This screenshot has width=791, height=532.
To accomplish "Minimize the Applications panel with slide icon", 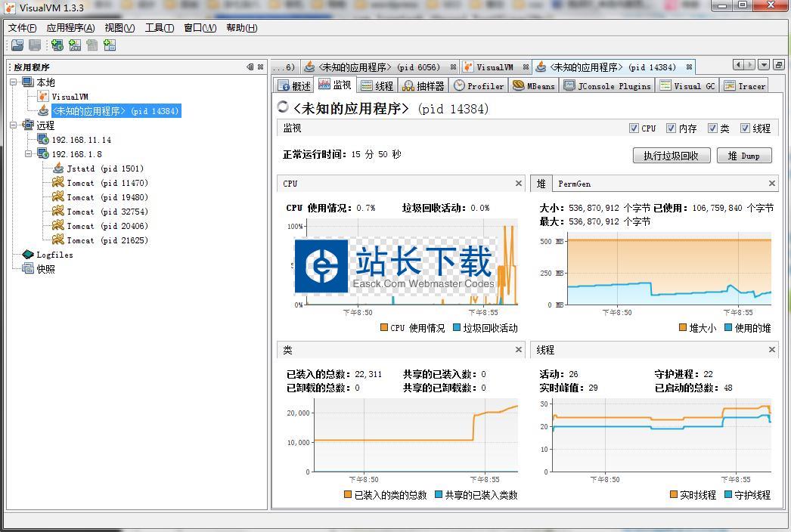I will point(250,67).
